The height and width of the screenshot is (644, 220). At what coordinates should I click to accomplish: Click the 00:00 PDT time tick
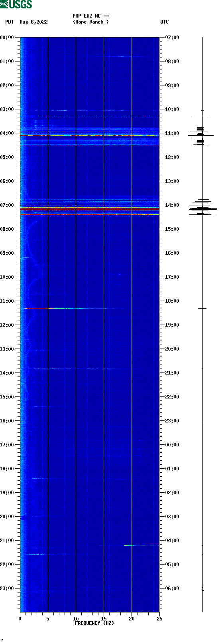coord(7,37)
